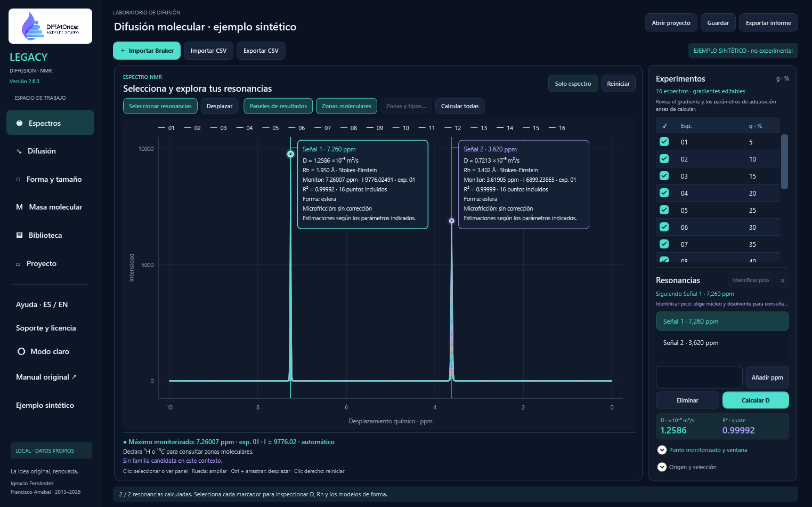
Task: Click the Experimentos list scrollbar
Action: tap(784, 162)
